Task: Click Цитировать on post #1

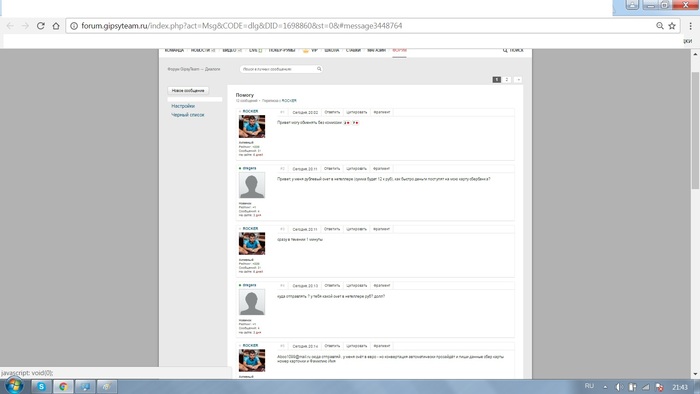Action: (x=357, y=112)
